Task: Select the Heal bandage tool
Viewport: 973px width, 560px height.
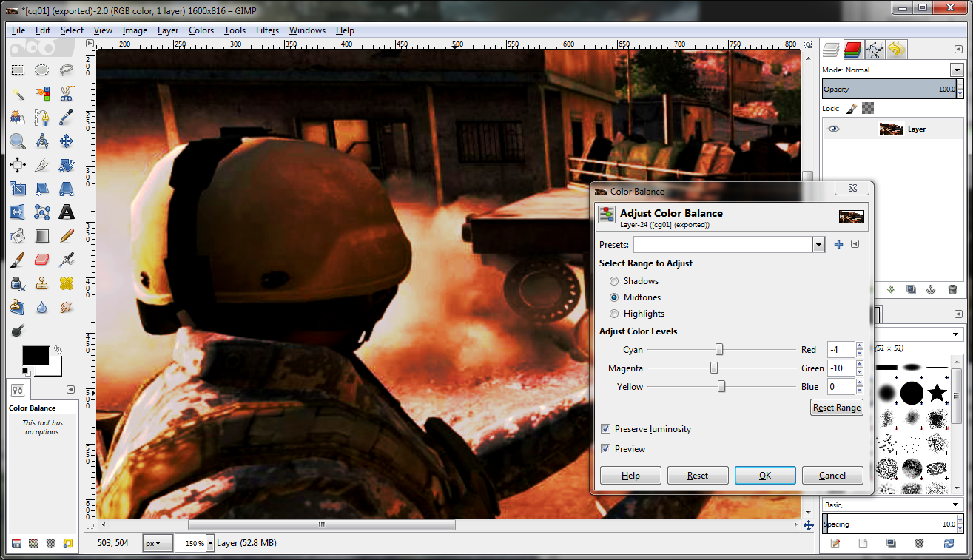Action: pos(67,283)
